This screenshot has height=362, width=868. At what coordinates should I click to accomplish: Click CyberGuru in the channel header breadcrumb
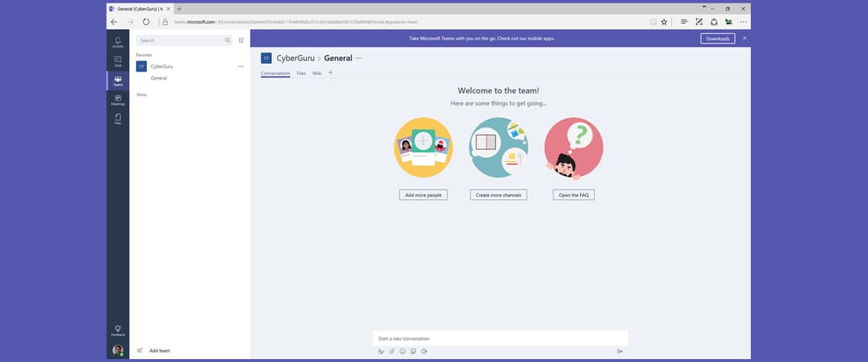[296, 58]
